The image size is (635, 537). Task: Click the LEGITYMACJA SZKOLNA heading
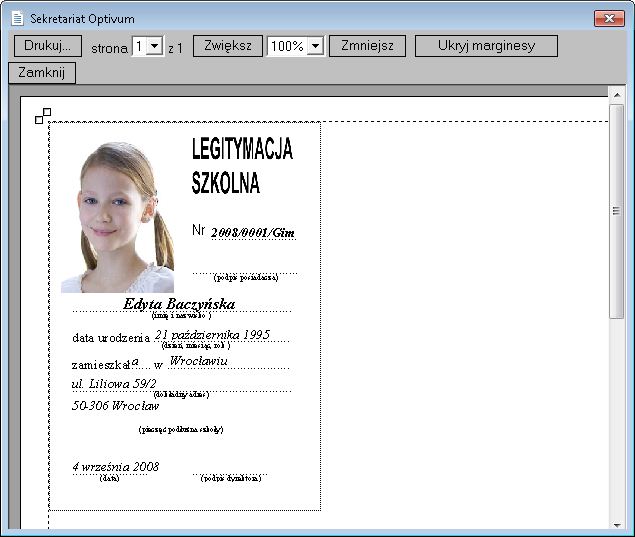tap(242, 166)
